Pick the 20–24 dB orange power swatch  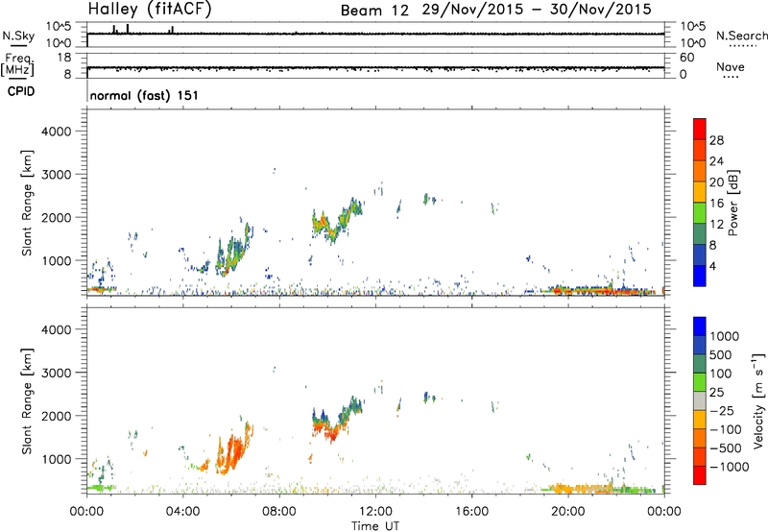pyautogui.click(x=700, y=172)
